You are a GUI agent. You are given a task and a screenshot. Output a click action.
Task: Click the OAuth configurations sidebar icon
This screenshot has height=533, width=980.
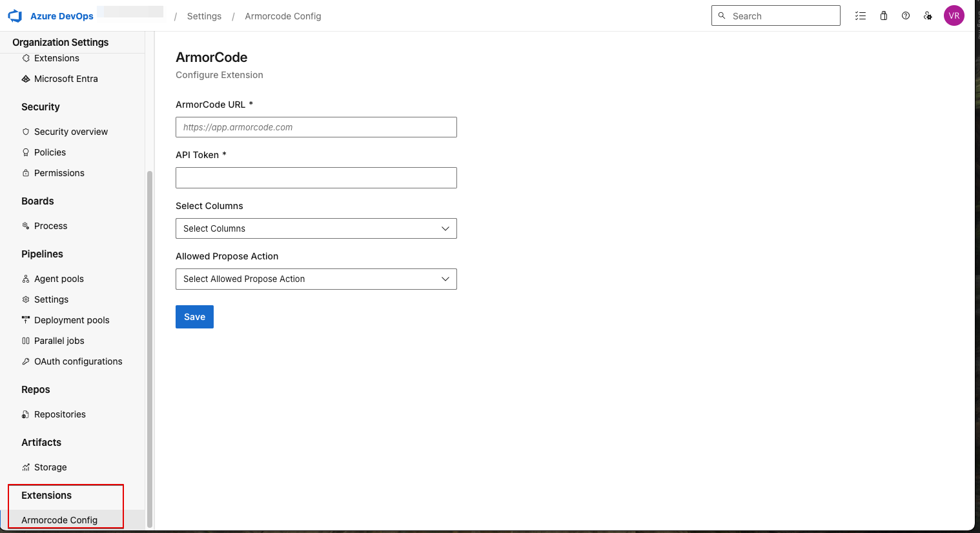(x=26, y=361)
